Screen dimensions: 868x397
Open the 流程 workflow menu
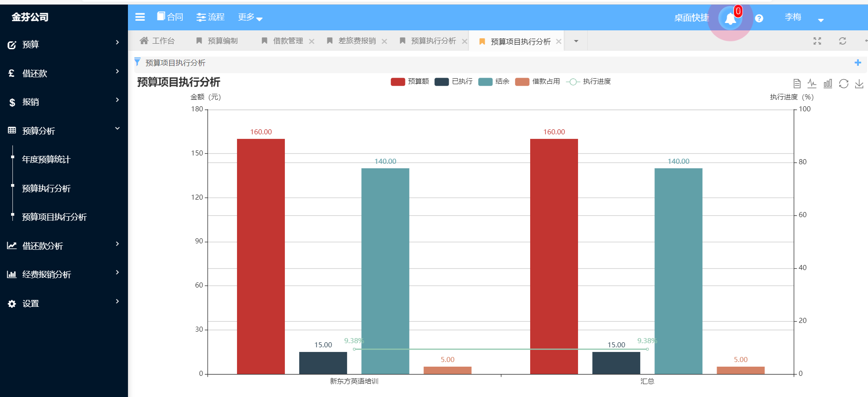coord(210,17)
